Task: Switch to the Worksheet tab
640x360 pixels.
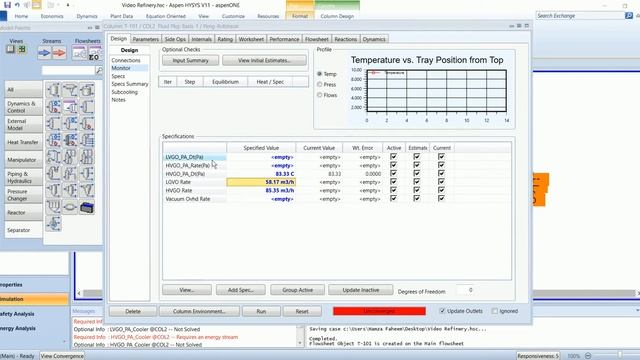Action: [251, 39]
